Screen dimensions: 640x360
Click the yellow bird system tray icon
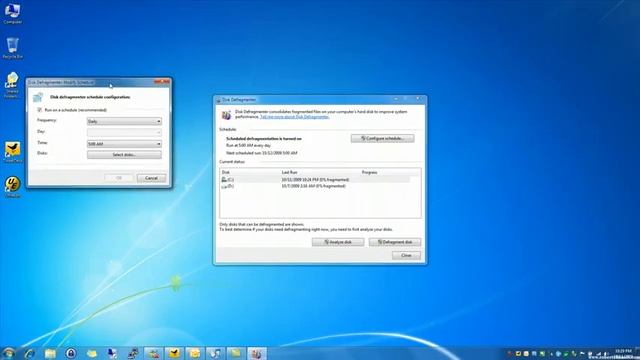518,353
